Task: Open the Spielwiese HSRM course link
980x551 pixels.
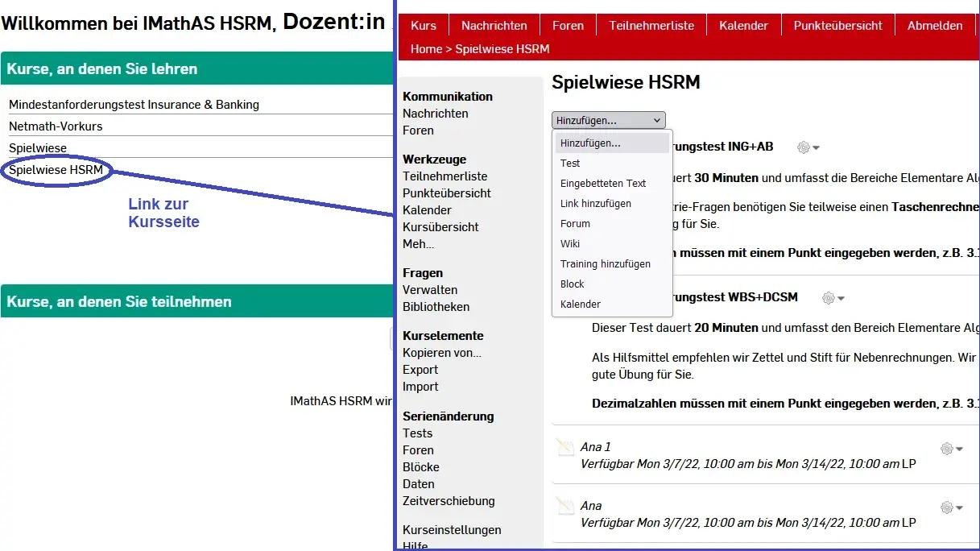Action: pos(56,170)
